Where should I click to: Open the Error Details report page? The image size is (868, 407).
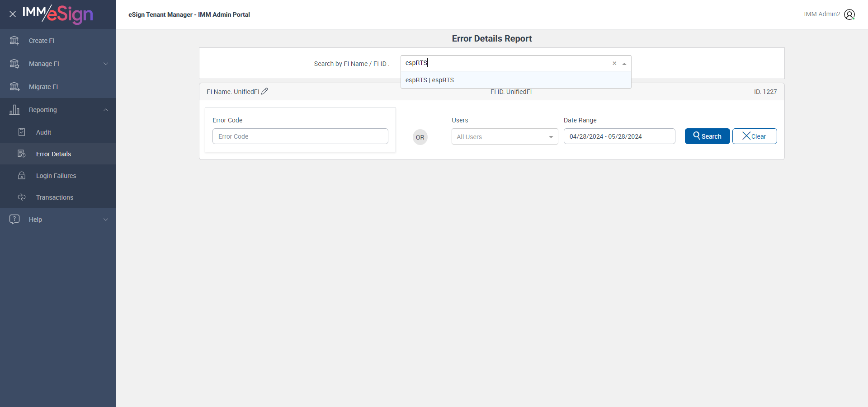tap(53, 154)
